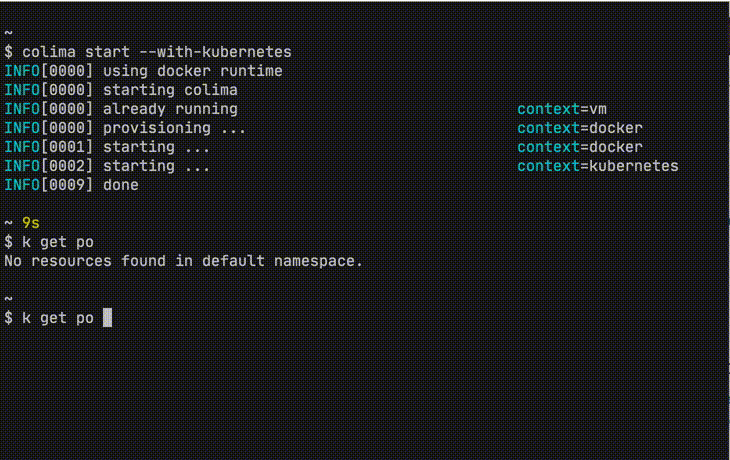Image resolution: width=730 pixels, height=460 pixels.
Task: Click "context=docker" on the INFO[0001] line
Action: click(579, 147)
